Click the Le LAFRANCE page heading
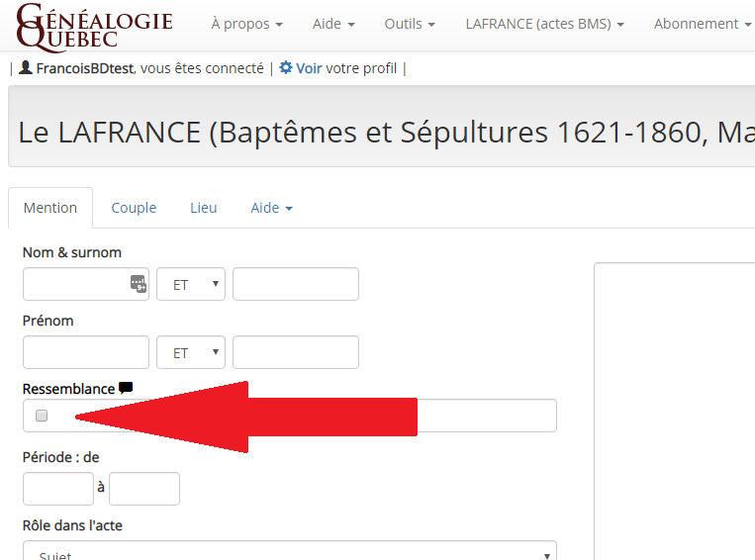755x560 pixels. click(x=387, y=132)
